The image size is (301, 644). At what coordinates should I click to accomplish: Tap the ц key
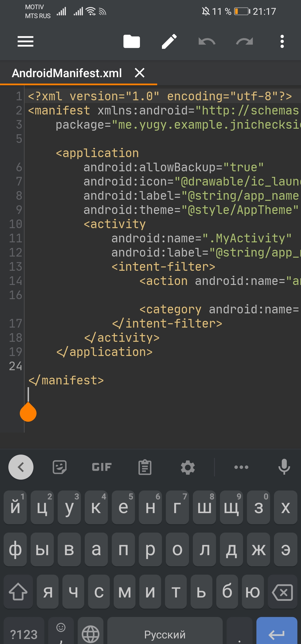pos(42,508)
